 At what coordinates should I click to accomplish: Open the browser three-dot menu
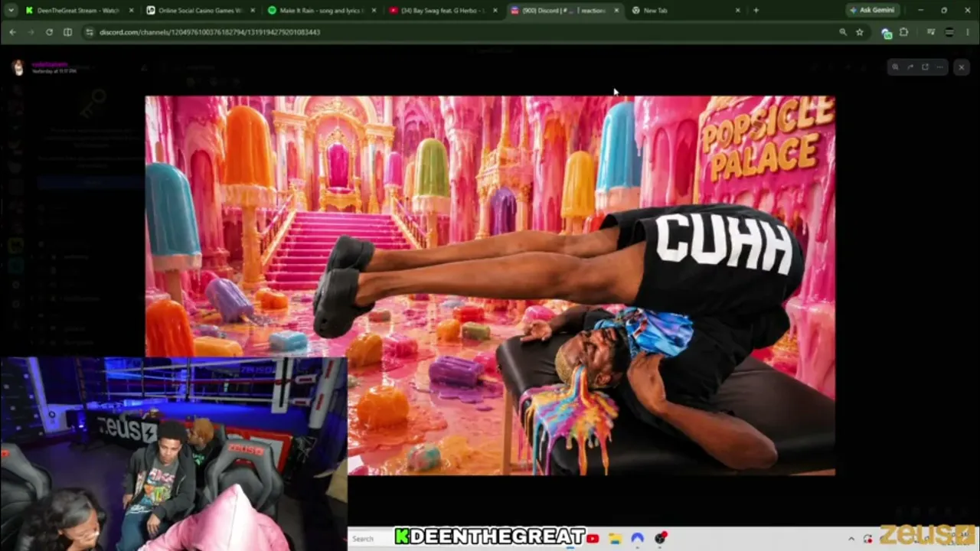point(969,32)
